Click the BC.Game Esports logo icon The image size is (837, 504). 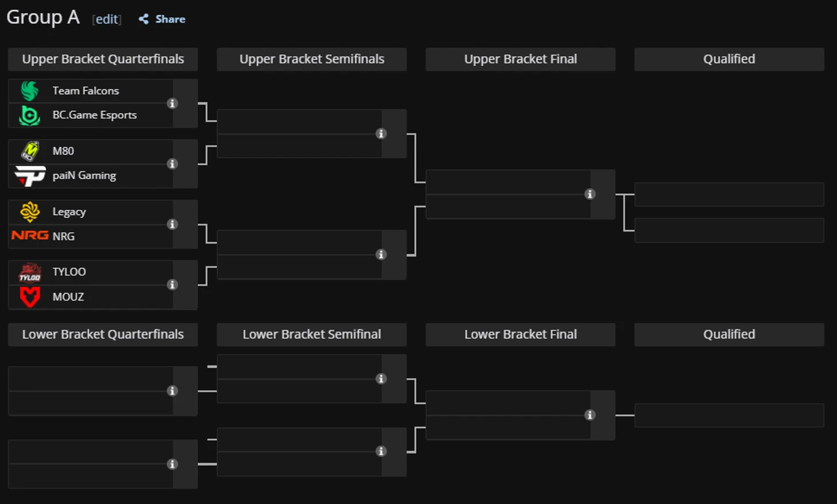[30, 115]
